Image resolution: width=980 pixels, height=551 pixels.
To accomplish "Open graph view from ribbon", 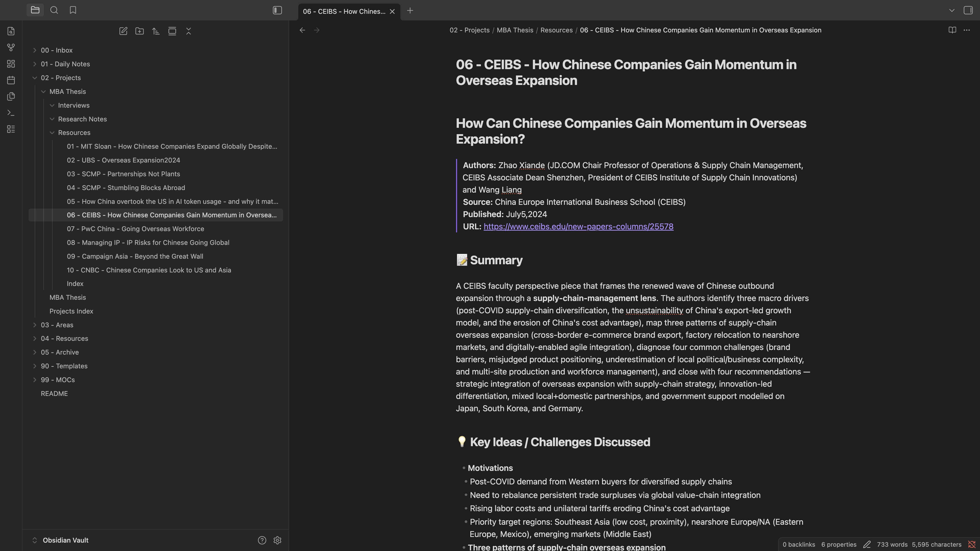I will (11, 47).
